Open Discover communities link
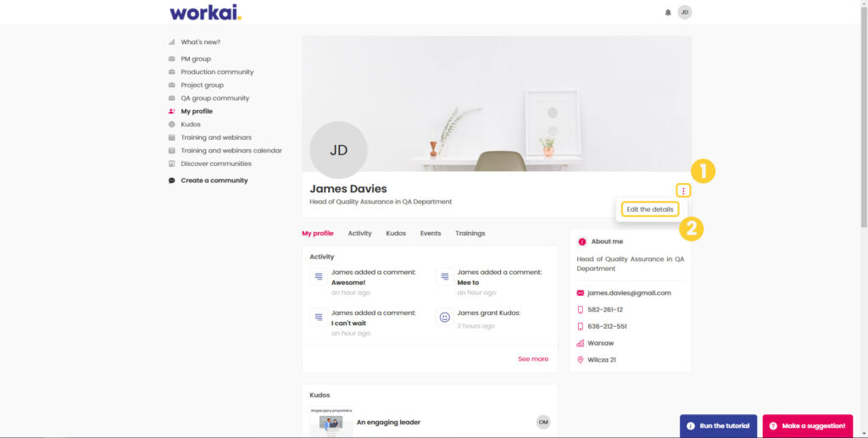 point(216,164)
